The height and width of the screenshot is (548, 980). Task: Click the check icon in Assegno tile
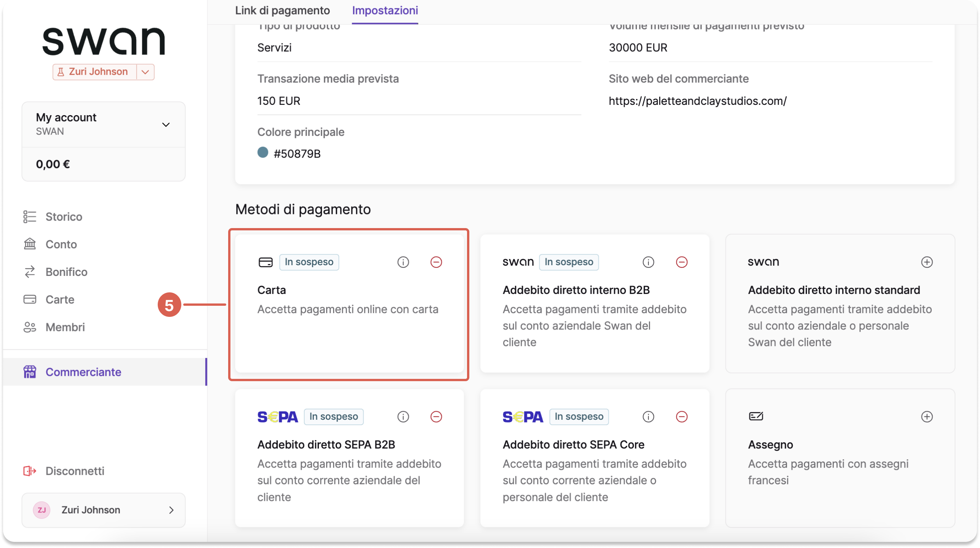click(756, 416)
